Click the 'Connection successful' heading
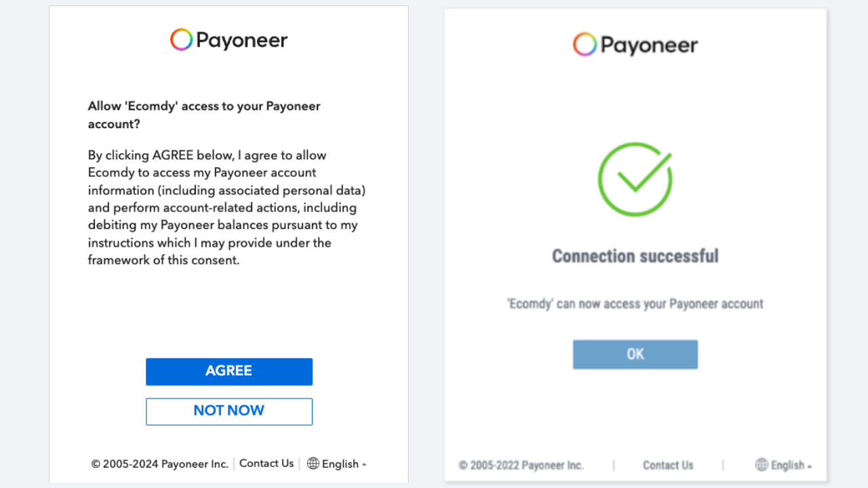Screen dimensions: 868x488 (635, 256)
